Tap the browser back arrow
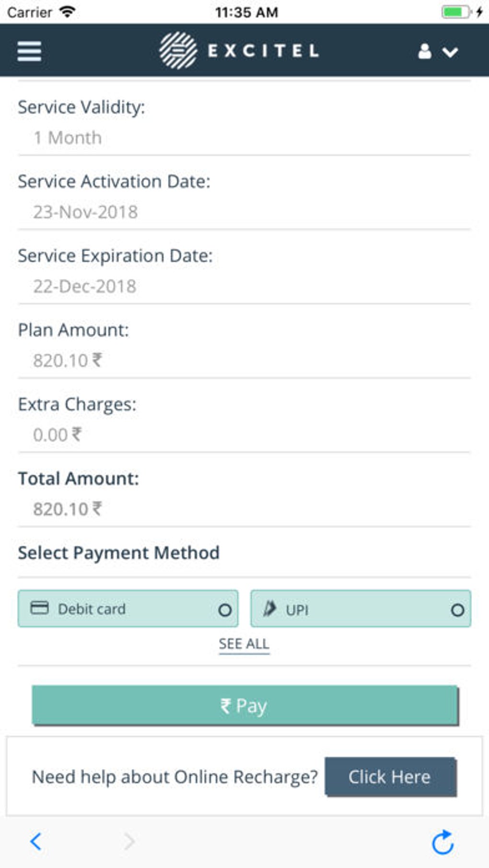The height and width of the screenshot is (868, 489). point(36,841)
